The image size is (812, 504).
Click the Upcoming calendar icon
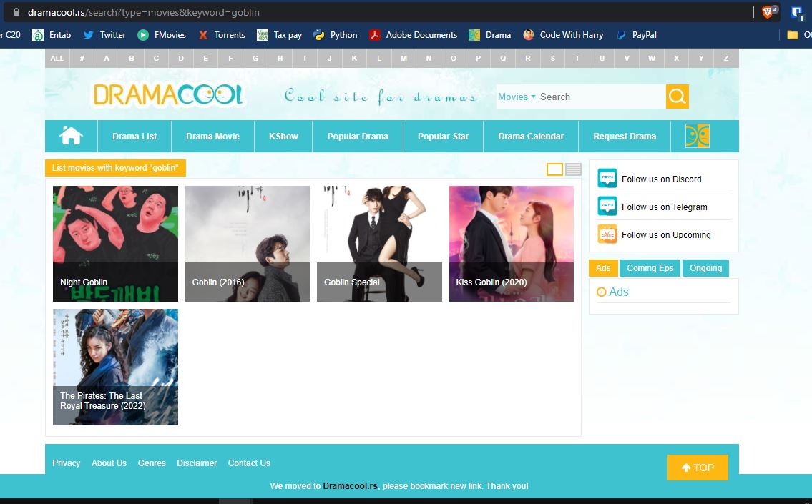607,234
